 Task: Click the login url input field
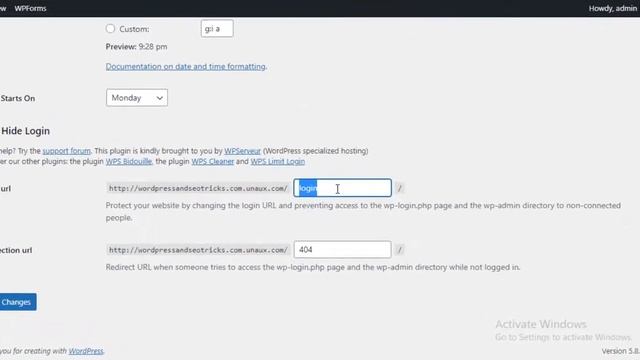(x=342, y=188)
